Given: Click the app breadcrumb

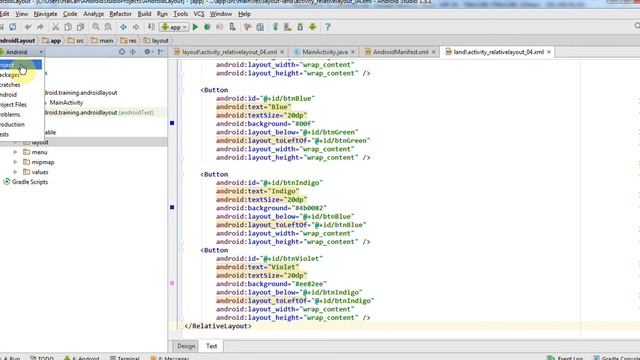Looking at the screenshot, I should [51, 40].
